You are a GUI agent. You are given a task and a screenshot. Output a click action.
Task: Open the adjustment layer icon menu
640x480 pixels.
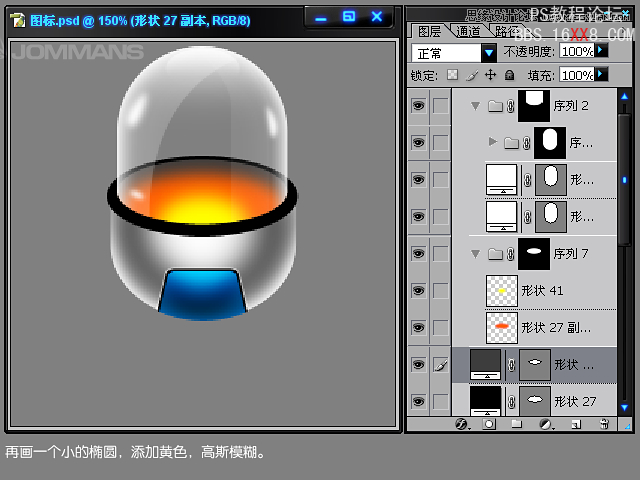click(x=546, y=424)
